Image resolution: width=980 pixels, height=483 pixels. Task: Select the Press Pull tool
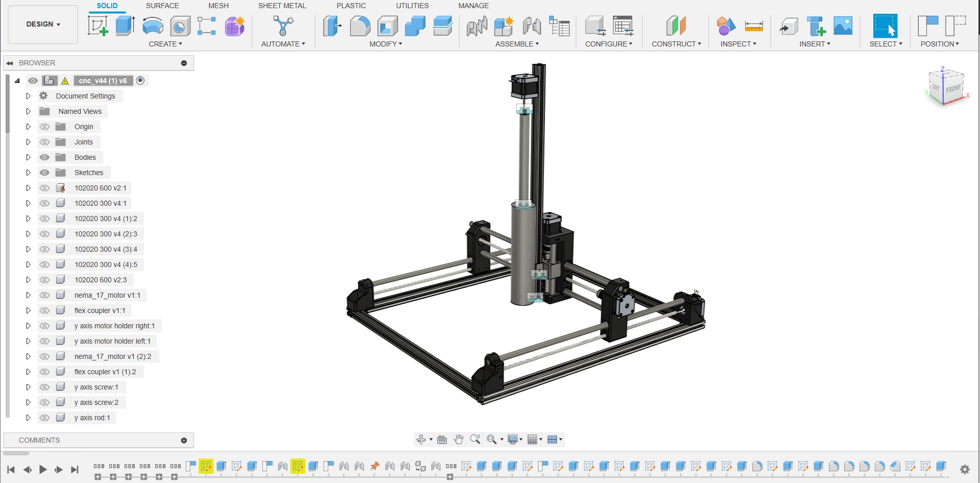332,26
